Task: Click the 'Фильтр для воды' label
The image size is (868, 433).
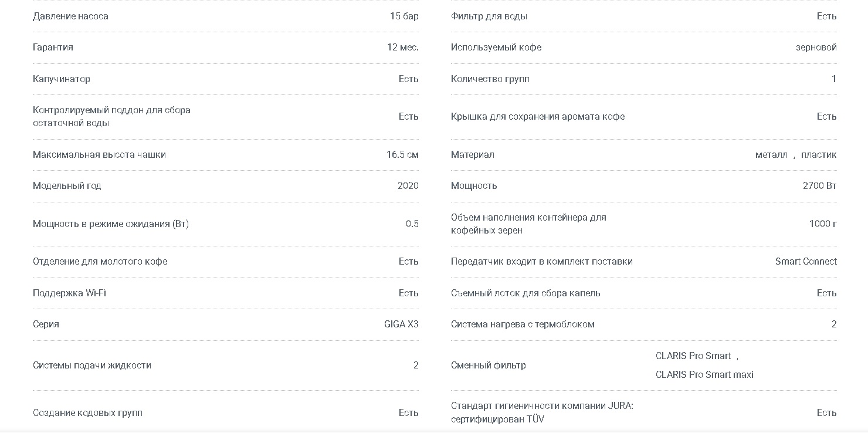Action: pyautogui.click(x=489, y=16)
